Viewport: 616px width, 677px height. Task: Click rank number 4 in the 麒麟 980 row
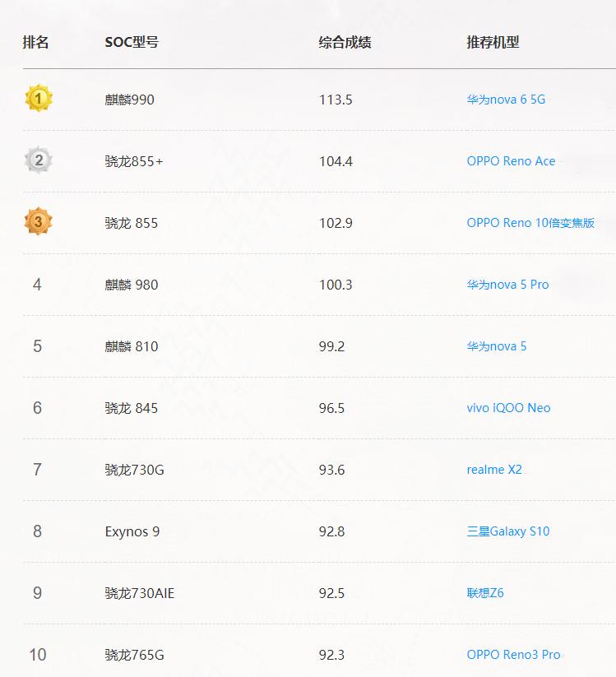tap(37, 285)
